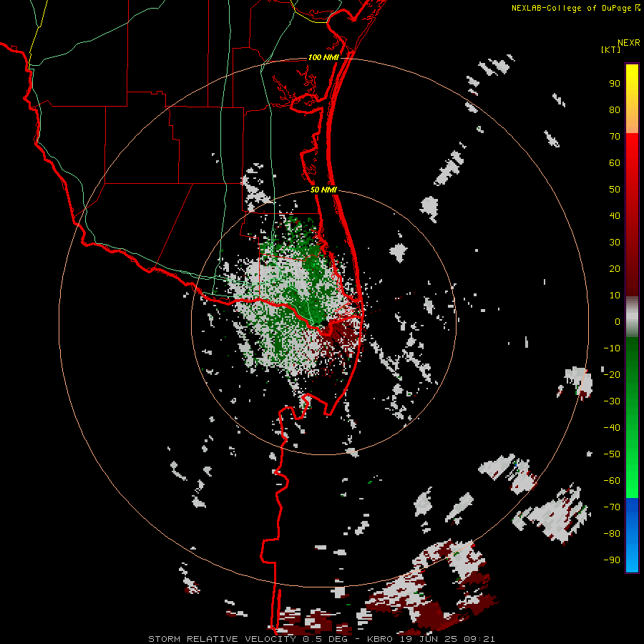This screenshot has width=644, height=644.
Task: Click the NEXR legend title
Action: [x=629, y=43]
